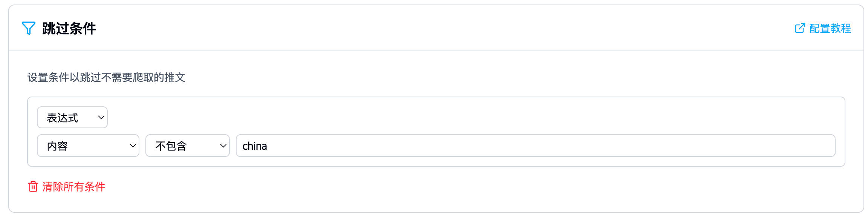The width and height of the screenshot is (868, 218).
Task: Open the 不包含 operator dropdown
Action: pos(188,146)
